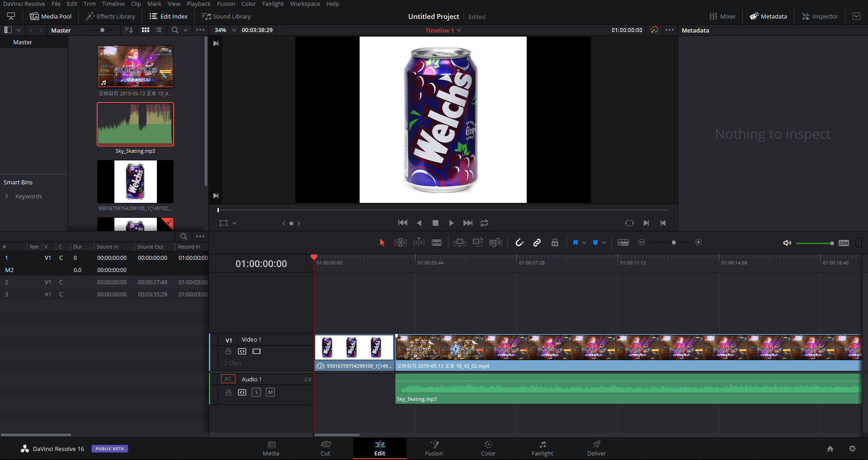Viewport: 868px width, 460px height.
Task: Open project settings gear icon
Action: click(x=852, y=449)
